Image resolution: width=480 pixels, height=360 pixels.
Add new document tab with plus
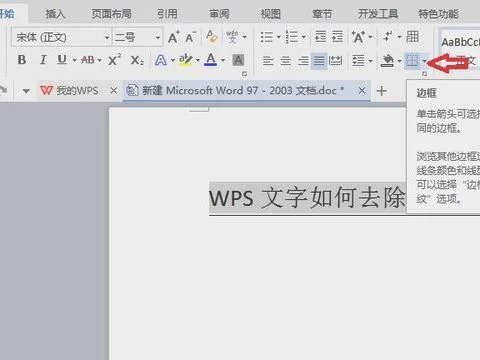382,91
